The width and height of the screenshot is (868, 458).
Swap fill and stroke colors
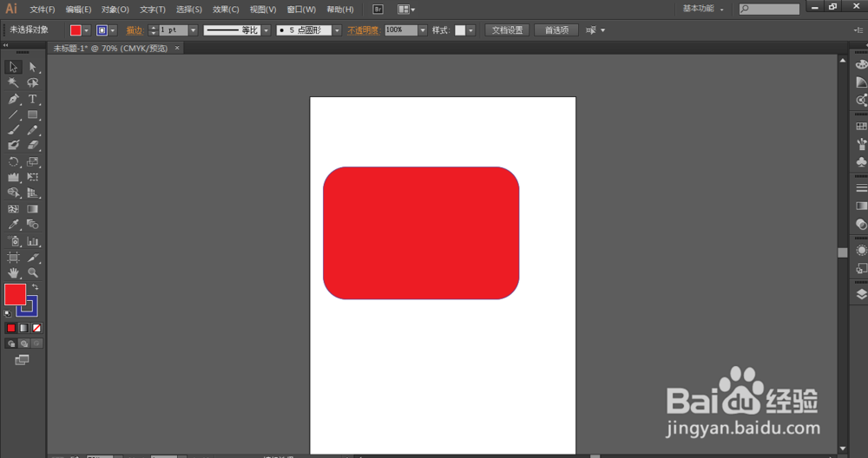click(x=36, y=287)
